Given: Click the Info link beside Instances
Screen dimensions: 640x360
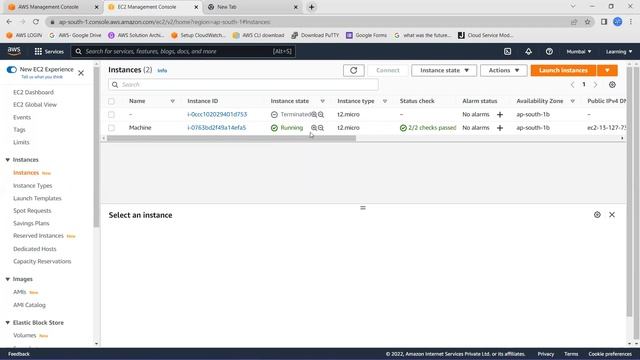Looking at the screenshot, I should pos(162,71).
